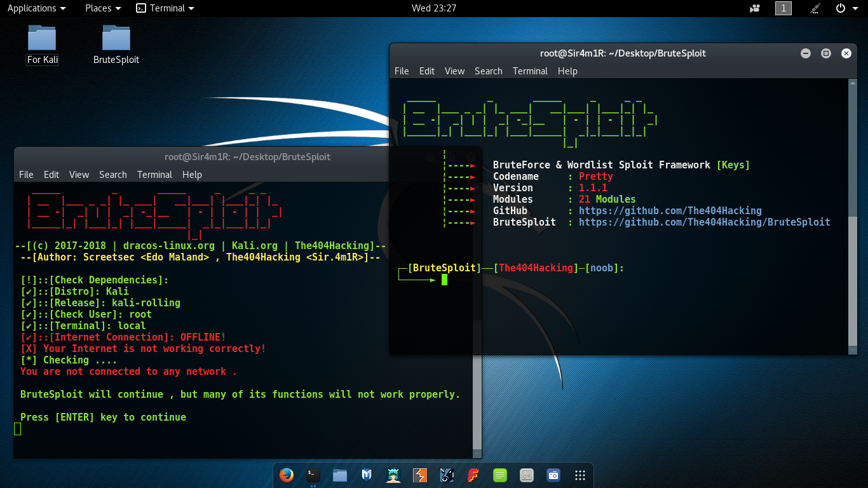The width and height of the screenshot is (868, 488).
Task: Click '[The404Hacking]' in the prompt line
Action: point(536,268)
